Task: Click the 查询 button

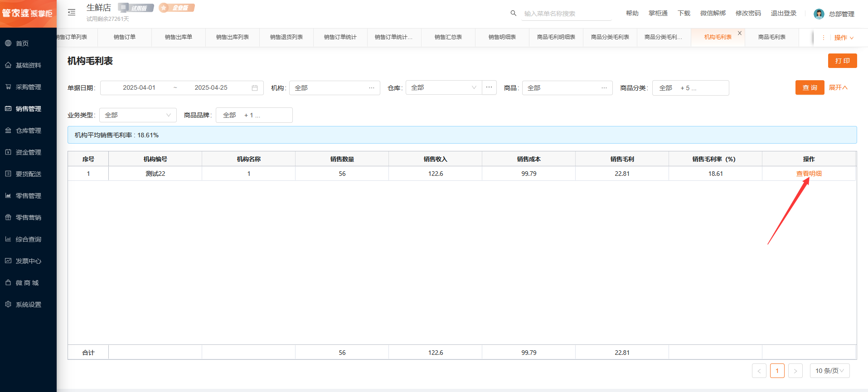Action: [x=810, y=87]
